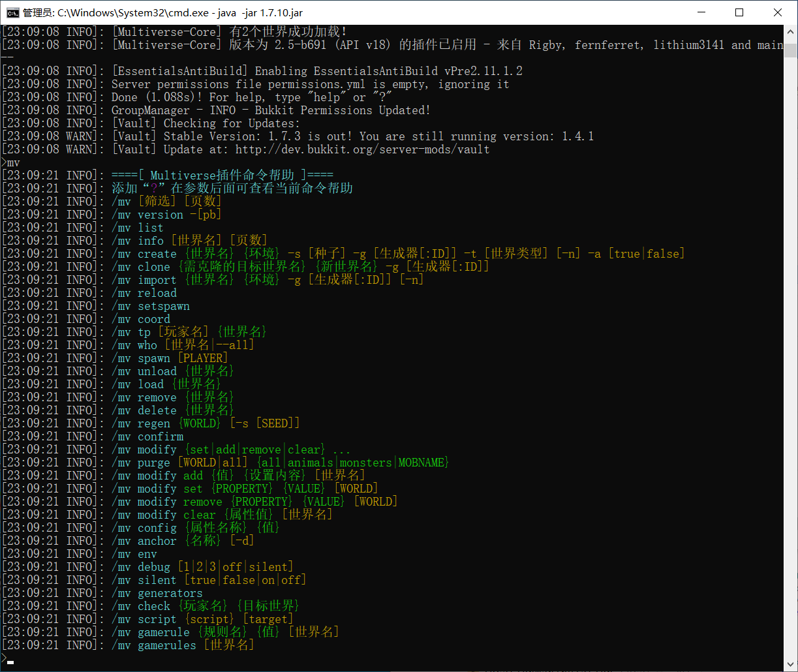Maximize the cmd.exe window
Screen dimensions: 798x672
click(739, 12)
